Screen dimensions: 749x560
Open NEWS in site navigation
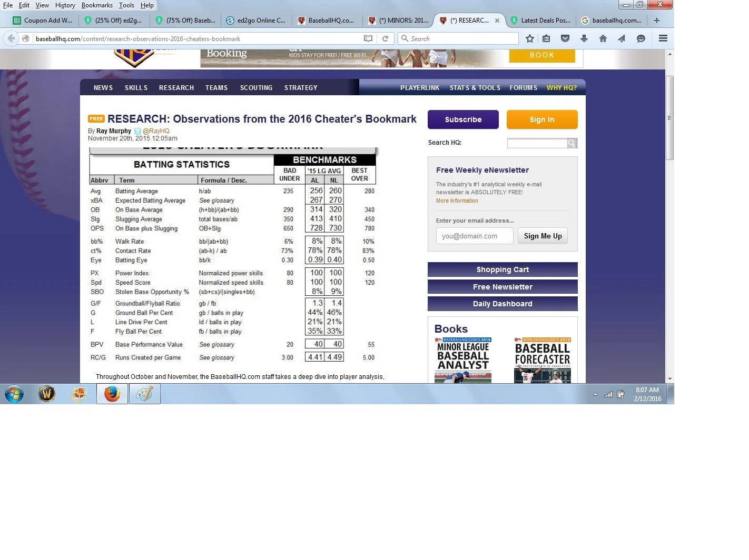[x=103, y=88]
